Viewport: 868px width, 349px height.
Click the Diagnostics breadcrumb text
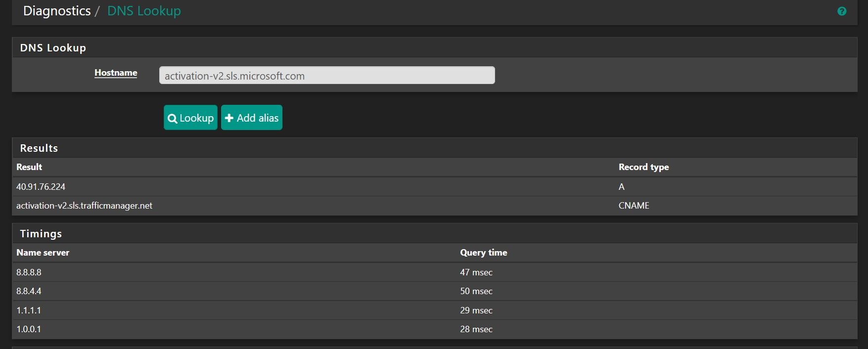pos(57,11)
